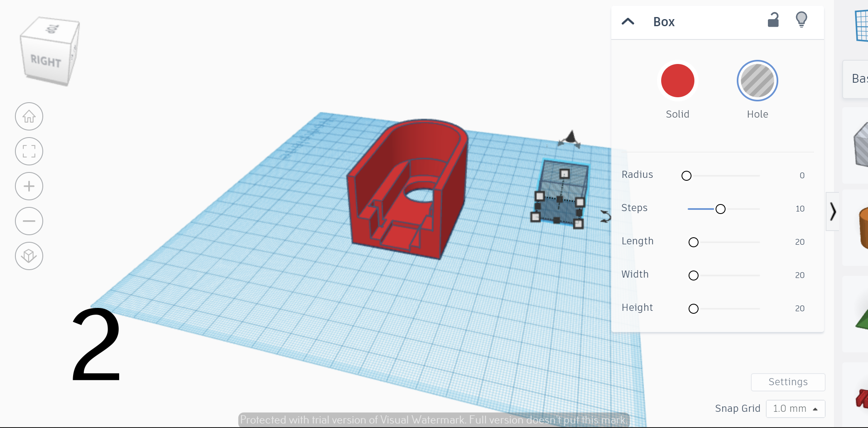Viewport: 868px width, 428px height.
Task: Zoom in using the plus icon
Action: point(29,186)
